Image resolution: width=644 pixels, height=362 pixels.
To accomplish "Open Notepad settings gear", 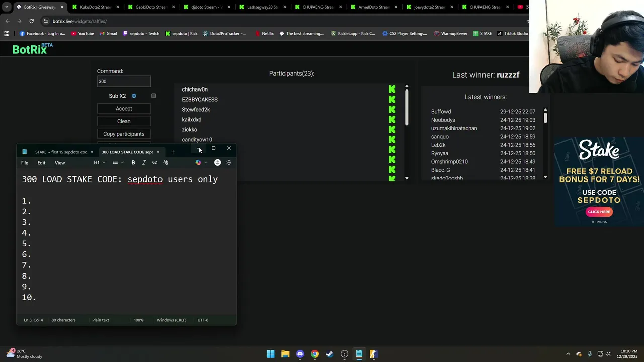I will (229, 162).
